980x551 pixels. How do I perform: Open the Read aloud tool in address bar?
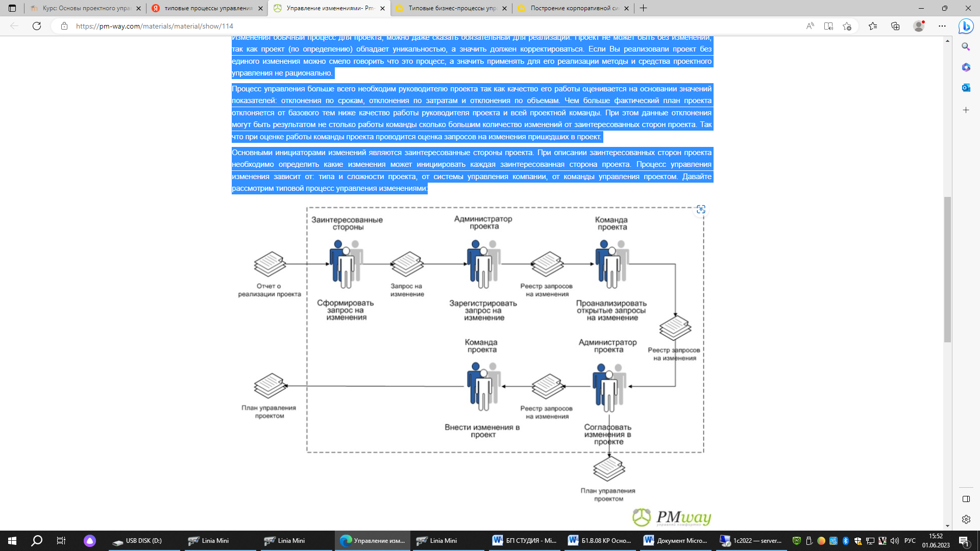click(x=810, y=26)
